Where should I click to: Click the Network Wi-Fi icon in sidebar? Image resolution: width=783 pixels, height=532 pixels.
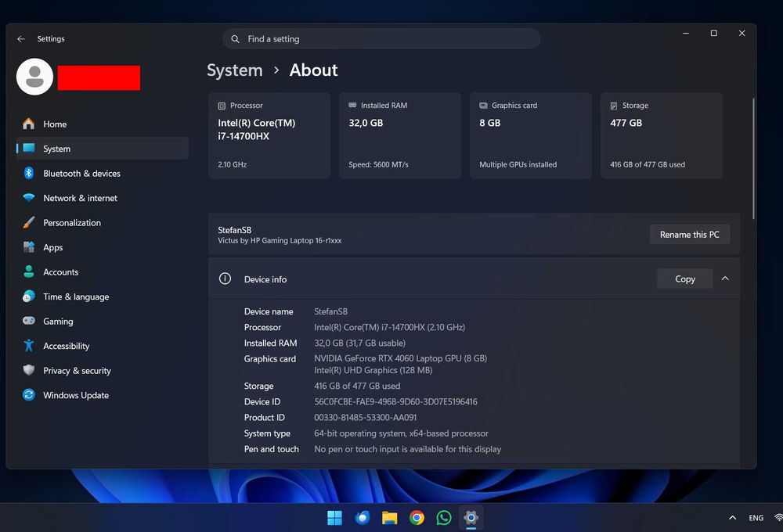click(x=29, y=198)
